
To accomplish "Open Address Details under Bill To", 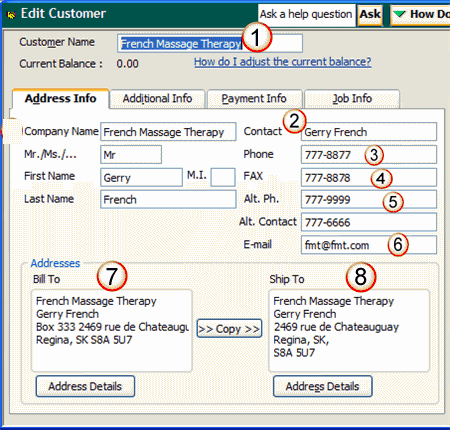I will click(x=85, y=386).
